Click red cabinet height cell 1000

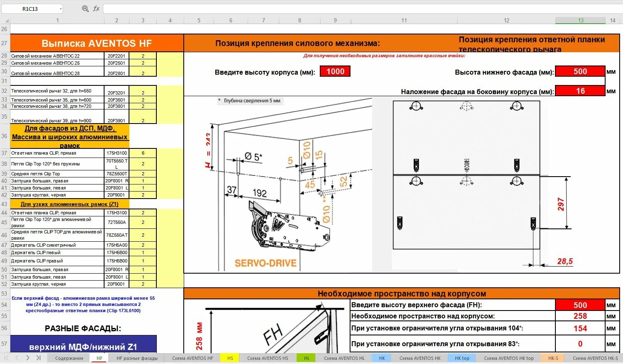tap(335, 71)
